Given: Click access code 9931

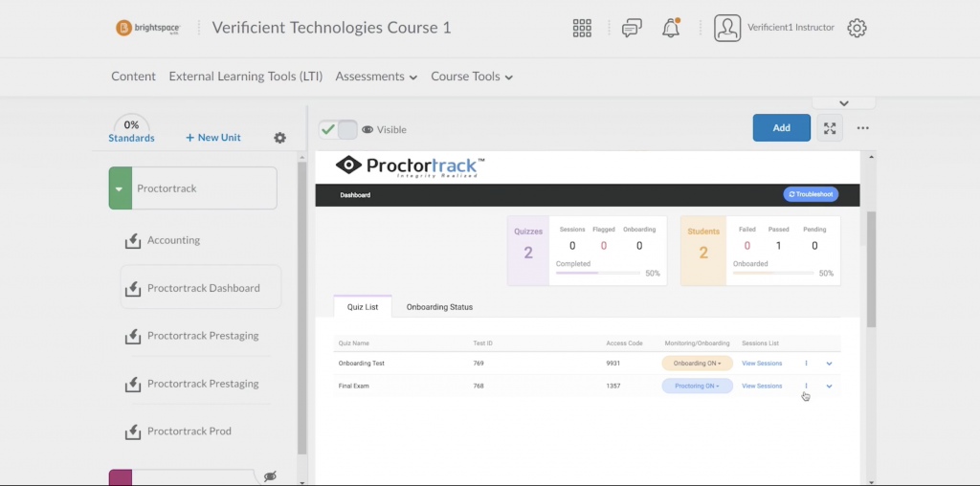Looking at the screenshot, I should (613, 363).
